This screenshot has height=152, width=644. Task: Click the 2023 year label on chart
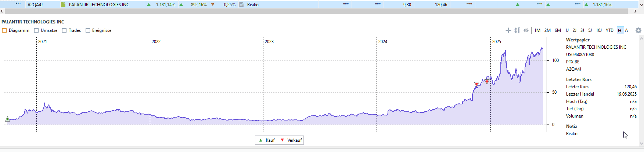[269, 42]
